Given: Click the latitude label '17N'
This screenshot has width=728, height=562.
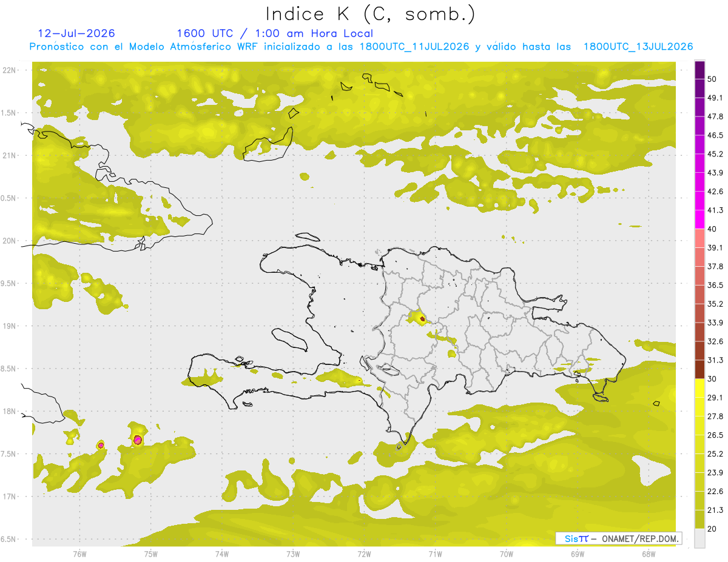Looking at the screenshot, I should click(x=10, y=497).
